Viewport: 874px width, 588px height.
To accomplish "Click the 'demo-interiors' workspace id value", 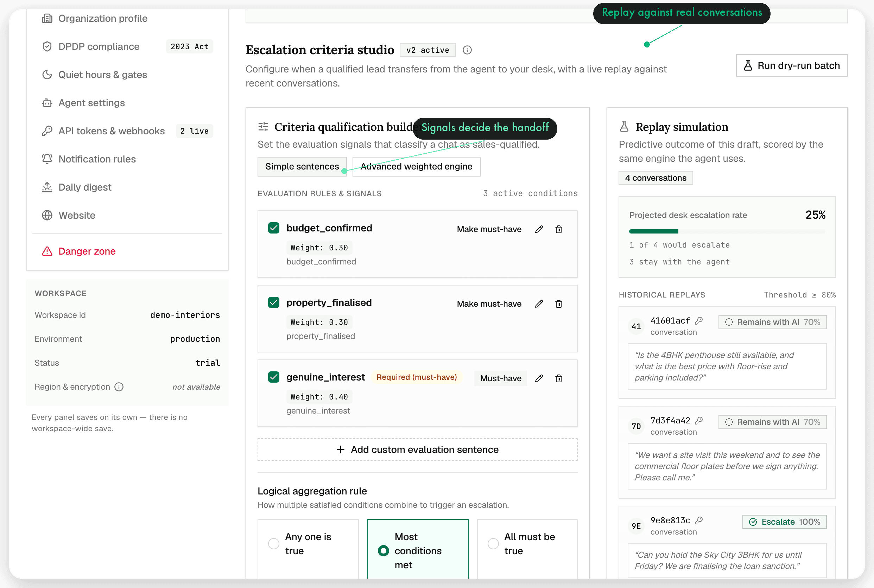I will [185, 315].
